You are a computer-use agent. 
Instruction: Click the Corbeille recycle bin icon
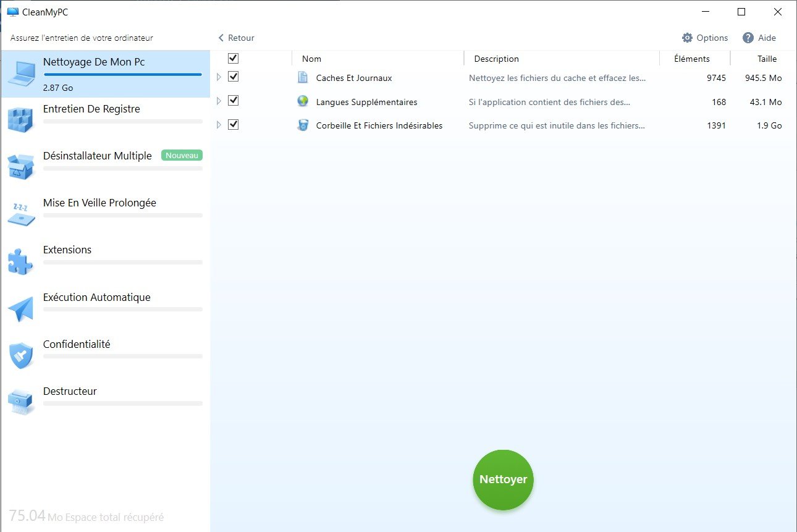point(303,125)
